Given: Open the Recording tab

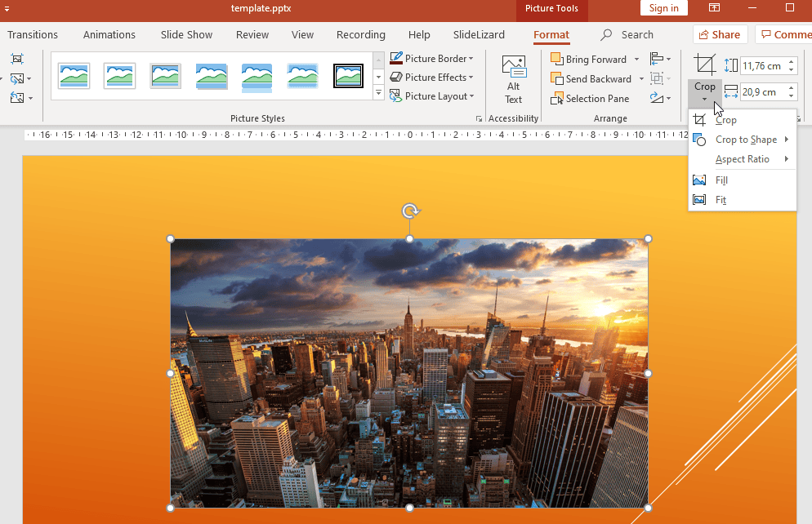Looking at the screenshot, I should [x=361, y=34].
